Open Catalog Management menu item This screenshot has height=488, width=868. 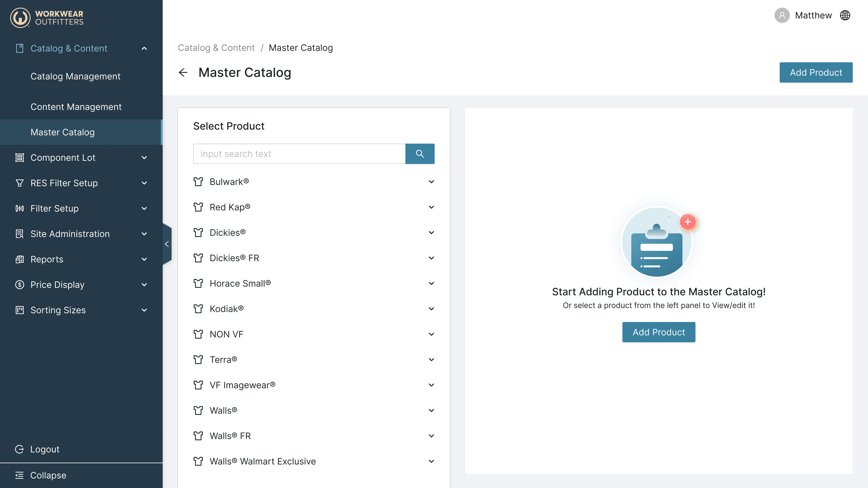click(75, 76)
